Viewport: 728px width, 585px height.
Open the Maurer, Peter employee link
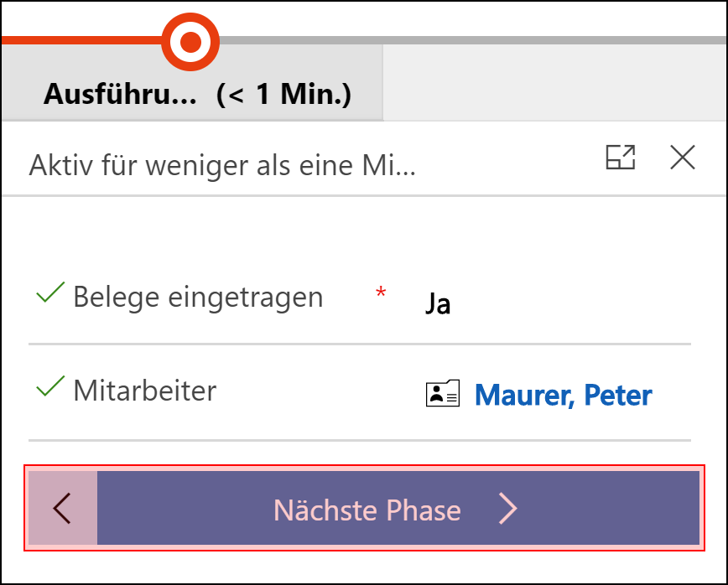pos(563,395)
